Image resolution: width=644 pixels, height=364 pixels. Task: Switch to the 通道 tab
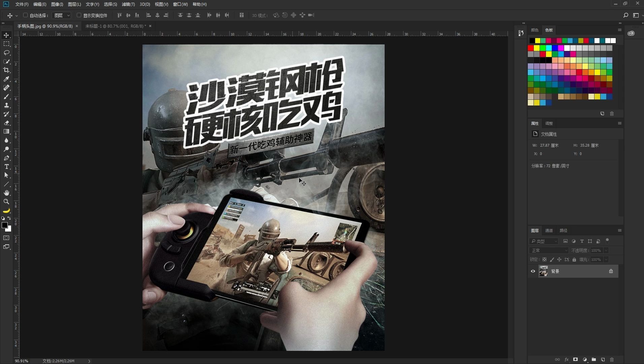549,231
